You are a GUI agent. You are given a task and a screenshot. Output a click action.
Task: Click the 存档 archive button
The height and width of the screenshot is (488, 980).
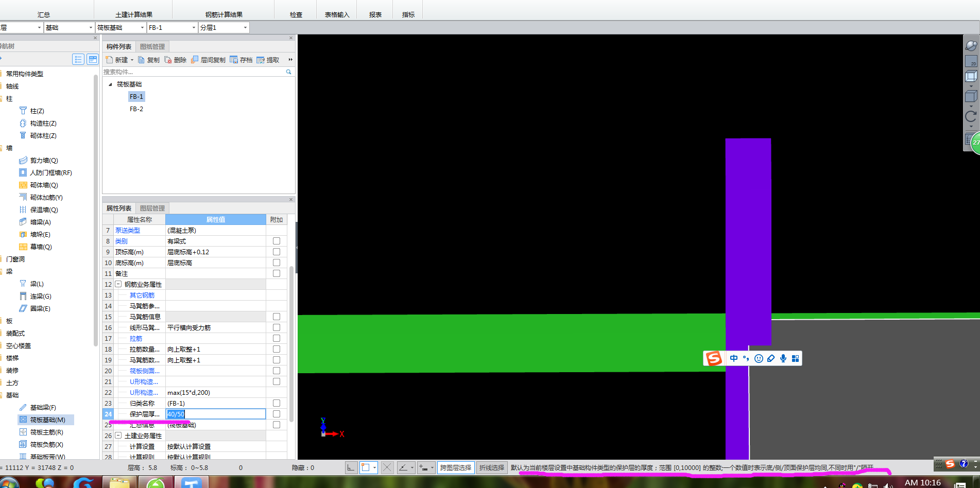pyautogui.click(x=241, y=60)
